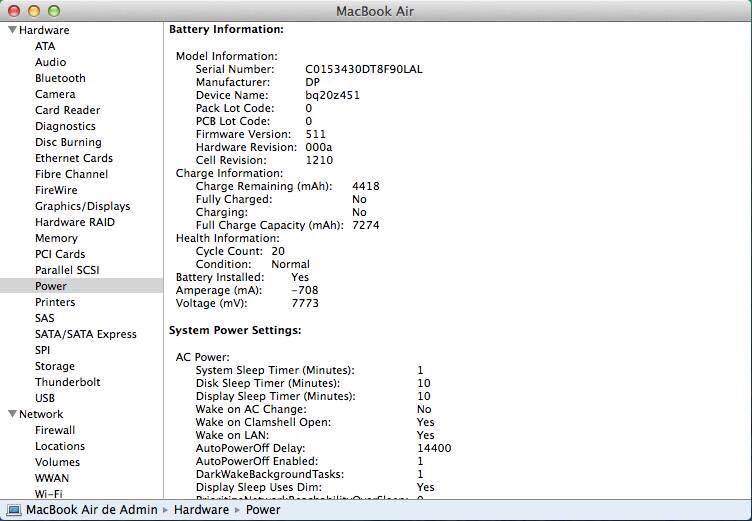The image size is (752, 521).
Task: Open the Camera hardware entry
Action: (55, 94)
